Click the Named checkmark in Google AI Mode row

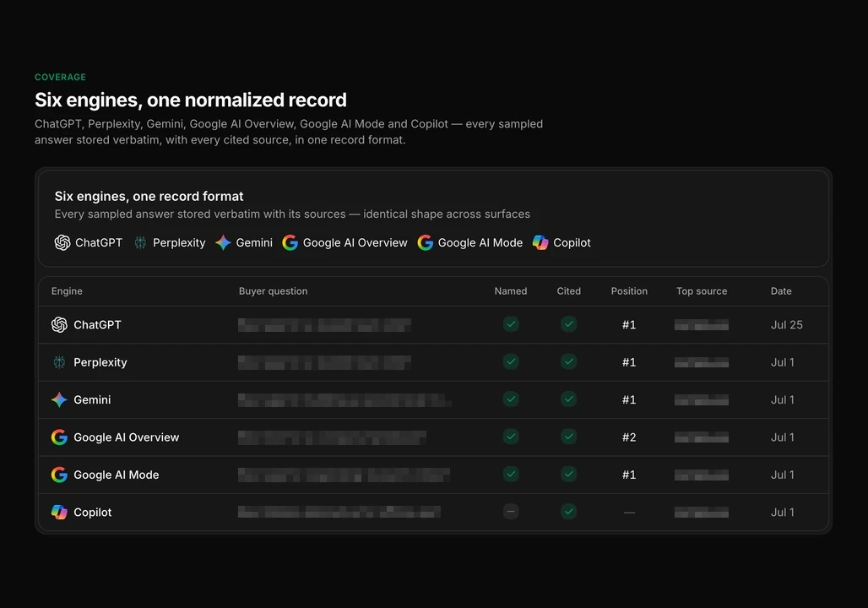[x=511, y=474]
